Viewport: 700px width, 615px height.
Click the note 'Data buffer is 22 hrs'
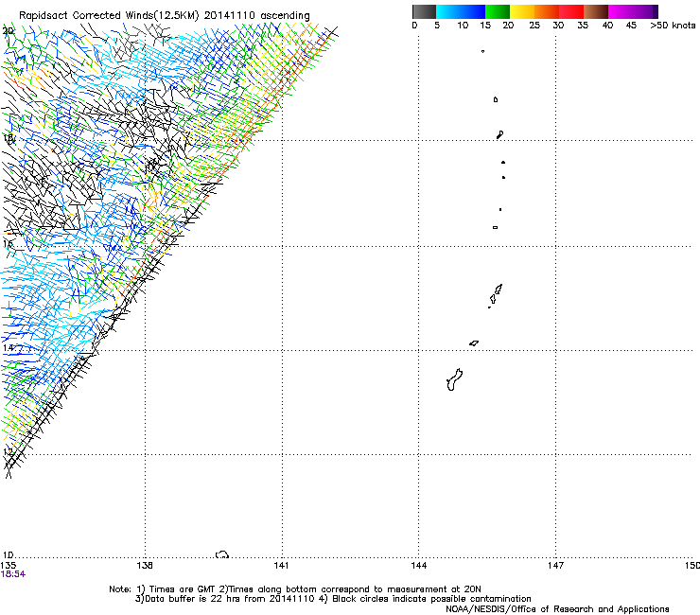coord(193,599)
